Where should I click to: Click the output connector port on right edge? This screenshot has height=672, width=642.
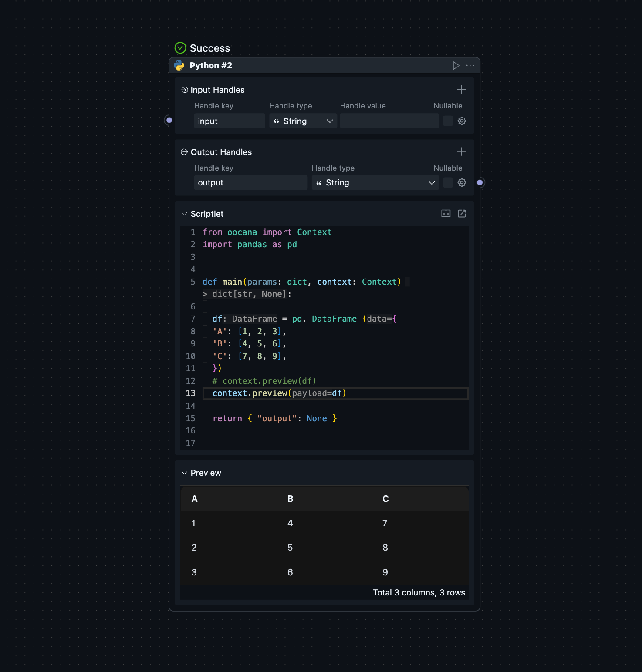(x=480, y=183)
